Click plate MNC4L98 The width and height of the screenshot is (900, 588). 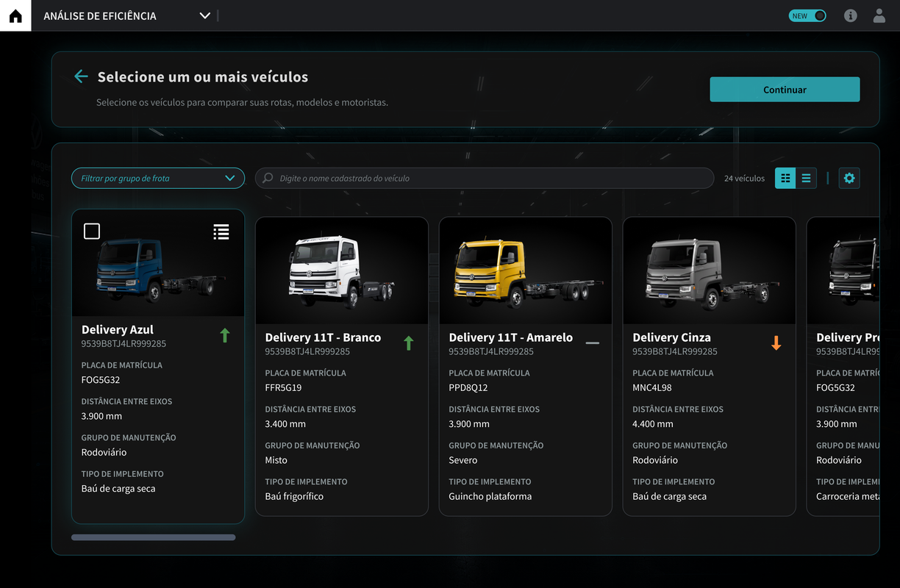652,387
